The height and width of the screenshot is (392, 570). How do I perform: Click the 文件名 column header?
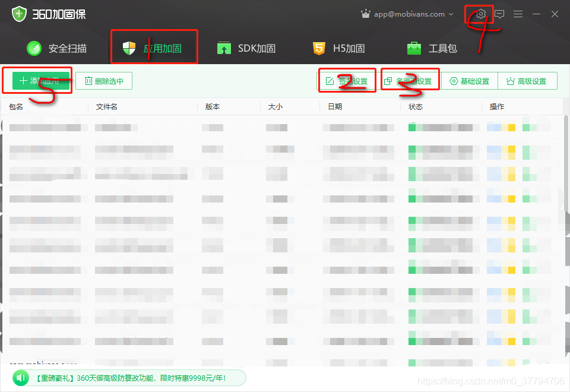(x=106, y=106)
